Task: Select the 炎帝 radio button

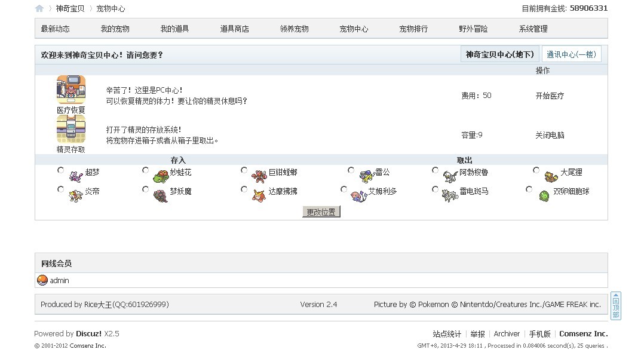Action: 60,189
